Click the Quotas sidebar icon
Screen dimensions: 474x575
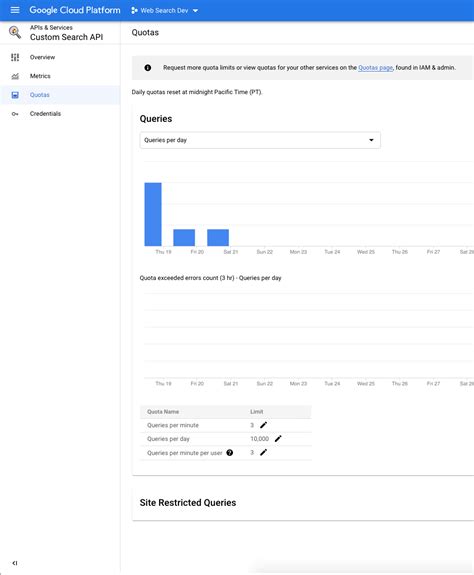15,95
